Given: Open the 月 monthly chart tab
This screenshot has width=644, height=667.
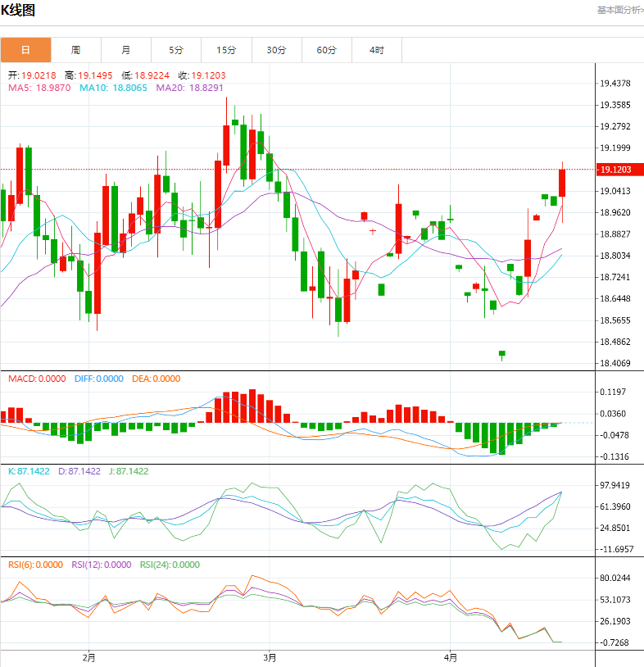Looking at the screenshot, I should [x=125, y=50].
